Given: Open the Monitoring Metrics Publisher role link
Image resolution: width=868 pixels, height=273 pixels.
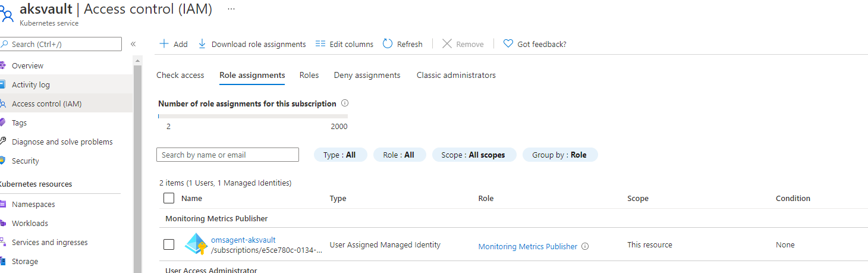Looking at the screenshot, I should [x=527, y=246].
